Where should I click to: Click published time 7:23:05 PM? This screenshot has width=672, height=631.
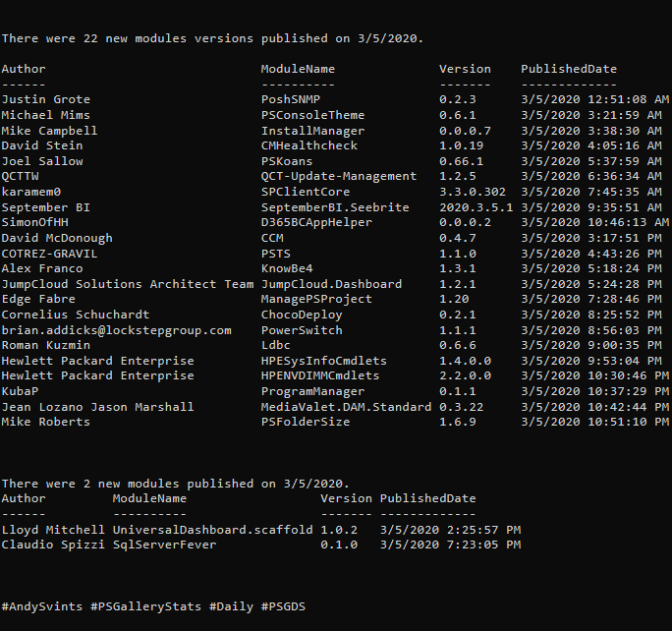[483, 545]
